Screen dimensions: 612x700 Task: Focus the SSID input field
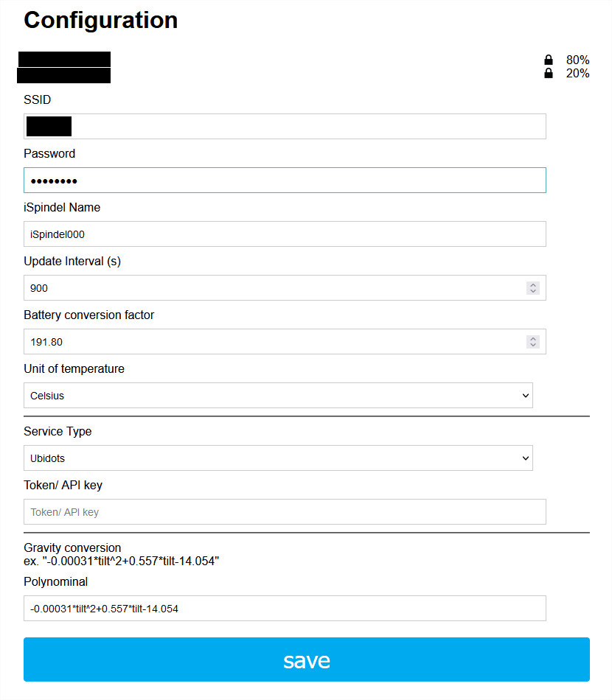[x=285, y=126]
